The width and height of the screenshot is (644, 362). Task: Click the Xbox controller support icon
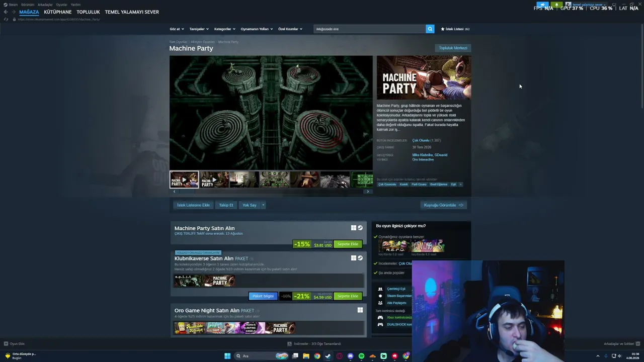click(x=380, y=317)
